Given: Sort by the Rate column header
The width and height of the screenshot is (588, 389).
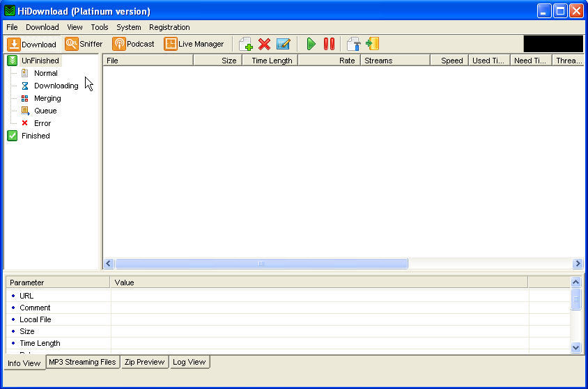Looking at the screenshot, I should click(329, 61).
